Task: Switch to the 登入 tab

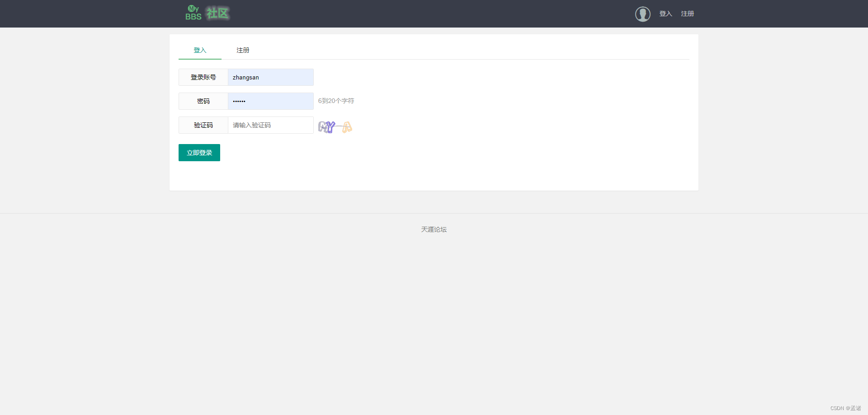Action: pyautogui.click(x=200, y=50)
